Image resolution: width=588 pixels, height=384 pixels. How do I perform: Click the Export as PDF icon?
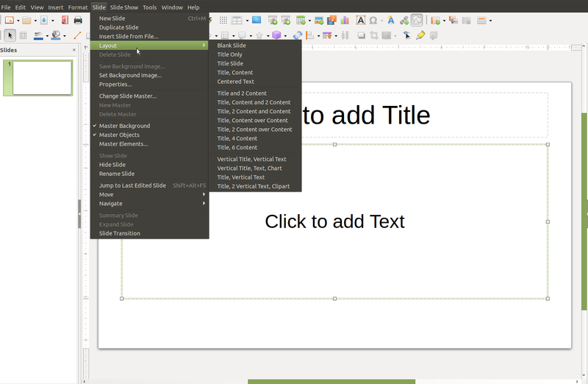click(x=65, y=21)
